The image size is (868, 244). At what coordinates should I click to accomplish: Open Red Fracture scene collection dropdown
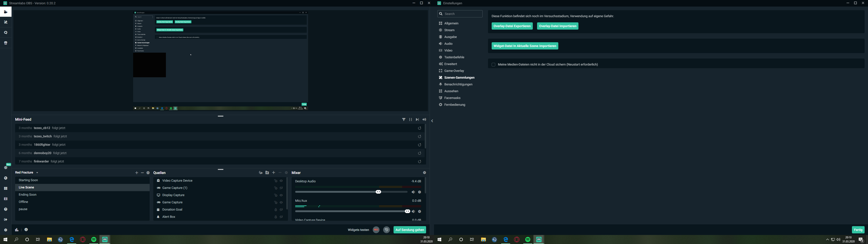coord(37,173)
